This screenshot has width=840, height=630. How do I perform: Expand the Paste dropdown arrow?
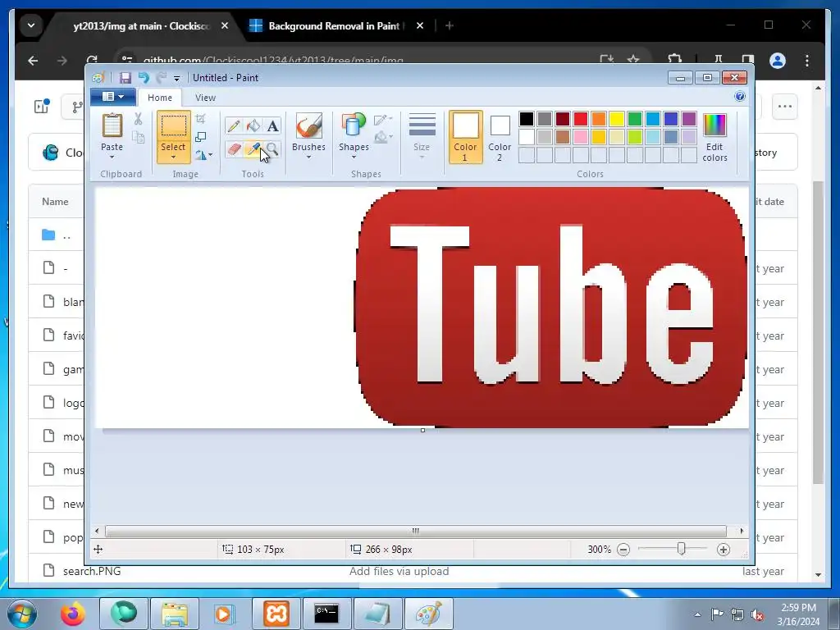click(x=112, y=157)
